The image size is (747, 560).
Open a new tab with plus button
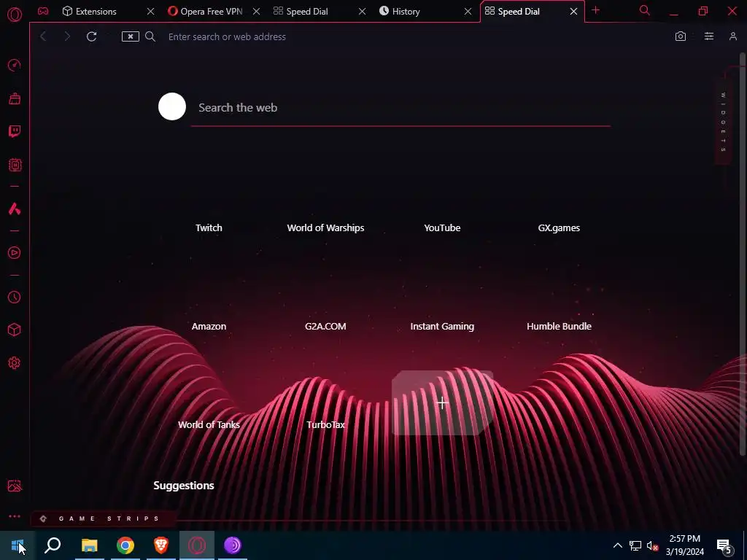point(595,10)
